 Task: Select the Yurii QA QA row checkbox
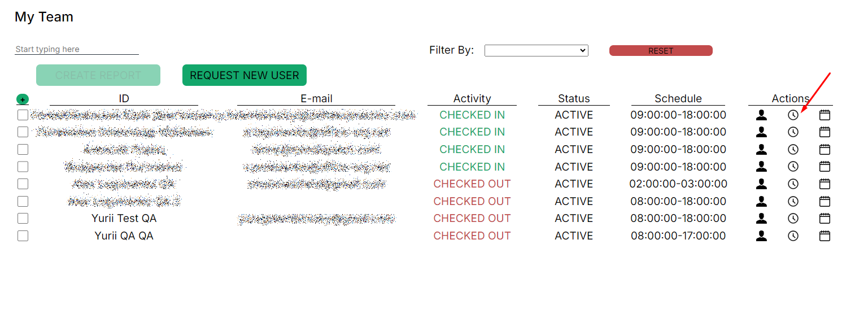23,236
